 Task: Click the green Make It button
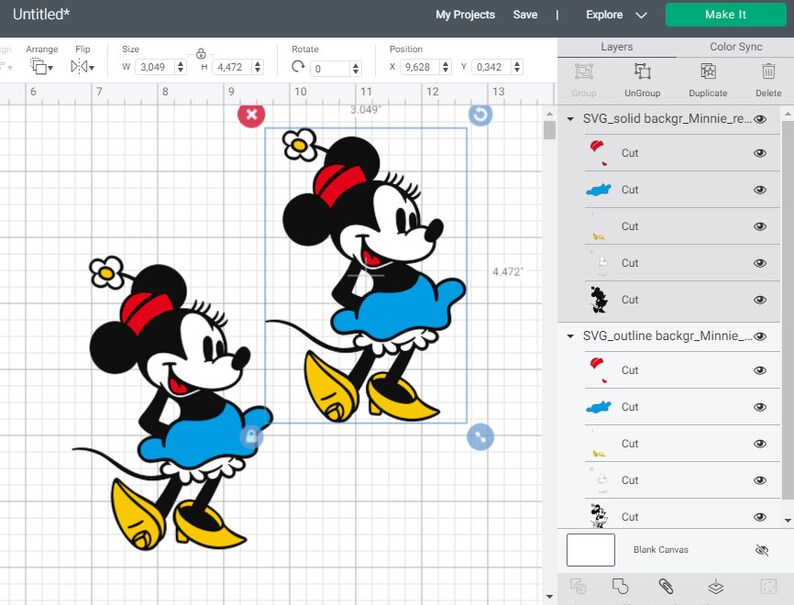(x=726, y=15)
